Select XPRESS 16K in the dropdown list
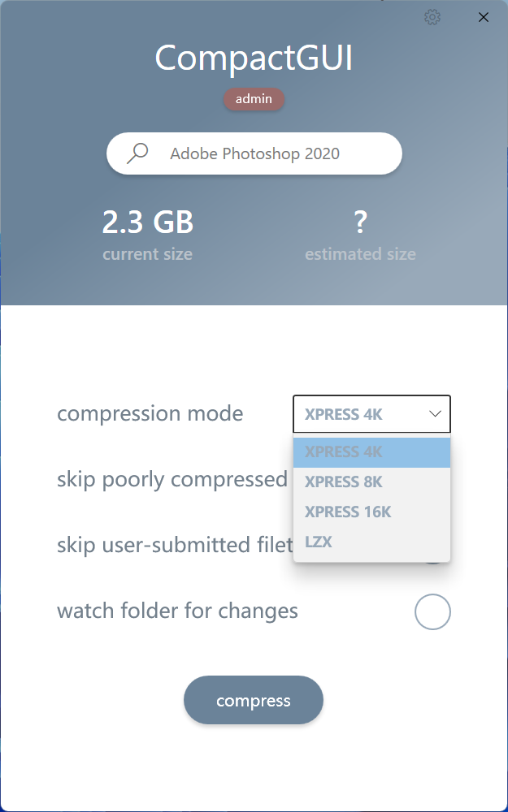The height and width of the screenshot is (812, 508). (371, 512)
